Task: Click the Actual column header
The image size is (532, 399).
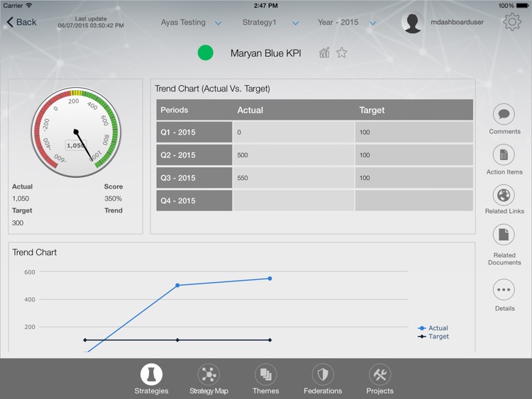Action: point(250,110)
